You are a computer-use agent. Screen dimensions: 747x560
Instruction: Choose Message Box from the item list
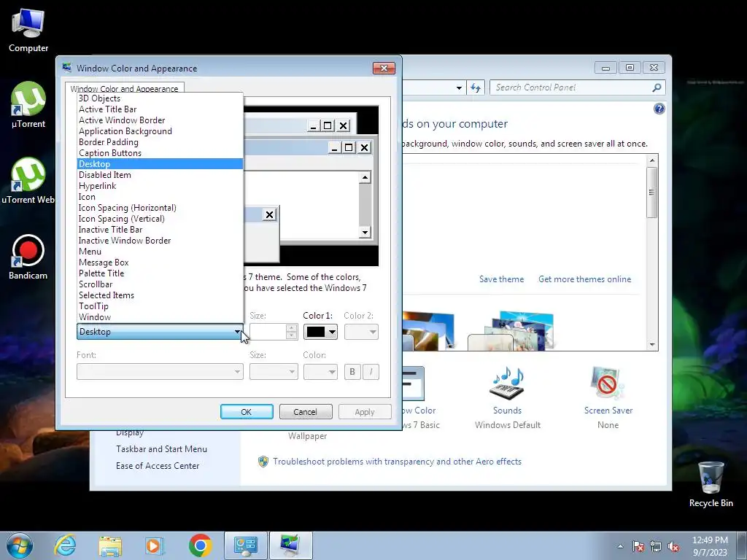click(x=160, y=262)
